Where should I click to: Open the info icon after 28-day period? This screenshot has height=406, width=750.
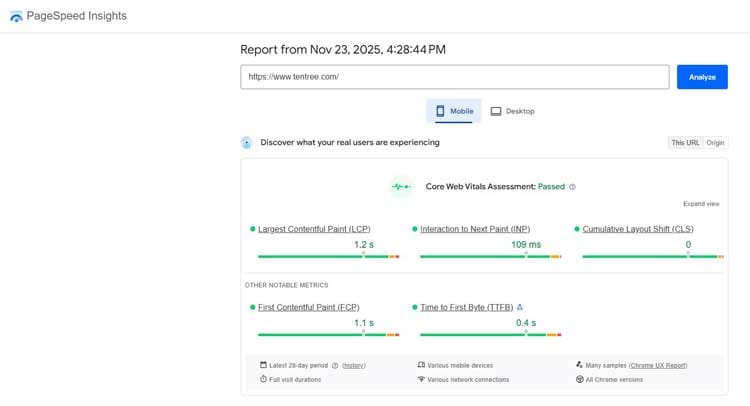(x=335, y=366)
